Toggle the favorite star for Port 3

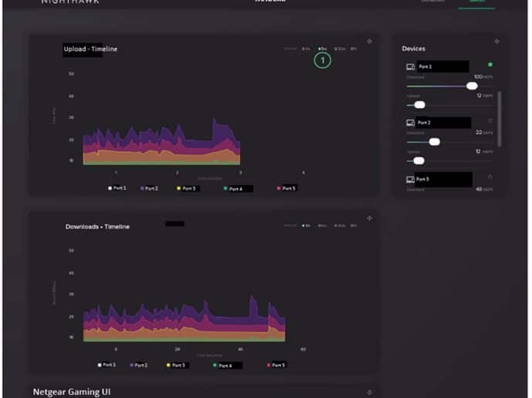click(x=490, y=177)
